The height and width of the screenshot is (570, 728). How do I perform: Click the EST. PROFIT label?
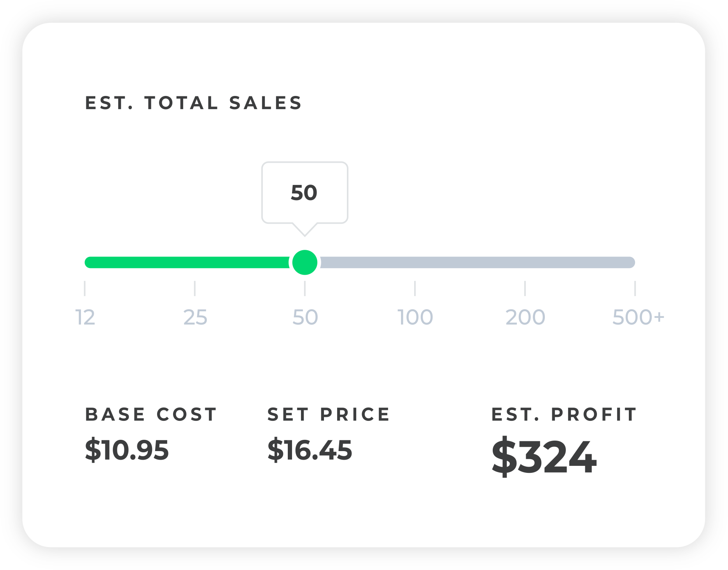564,415
